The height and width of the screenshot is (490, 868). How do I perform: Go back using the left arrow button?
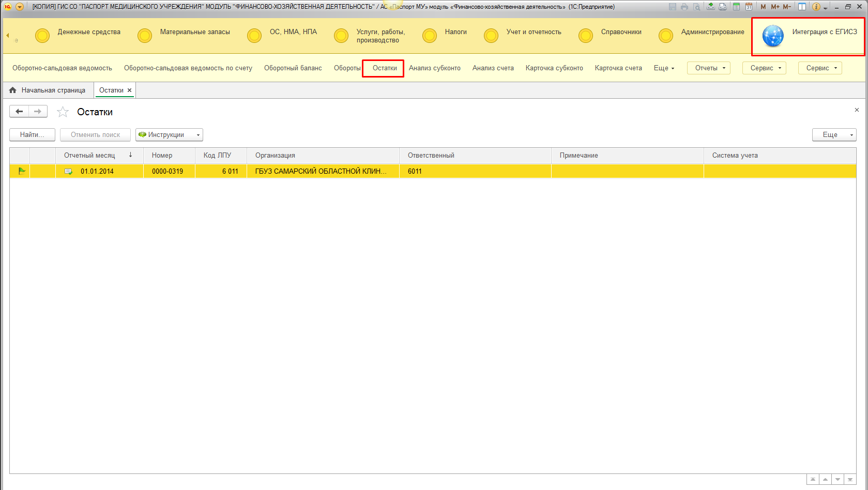point(19,112)
